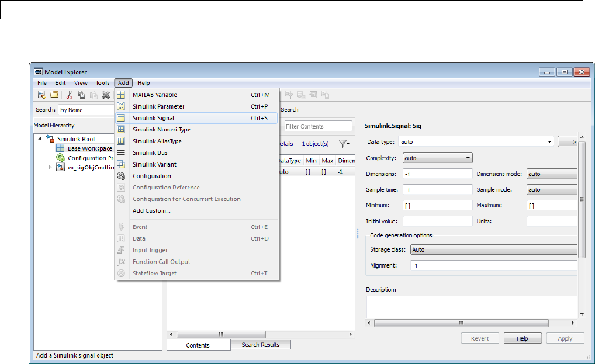The width and height of the screenshot is (595, 364).
Task: Click the Simulink Signal menu icon
Action: 121,118
